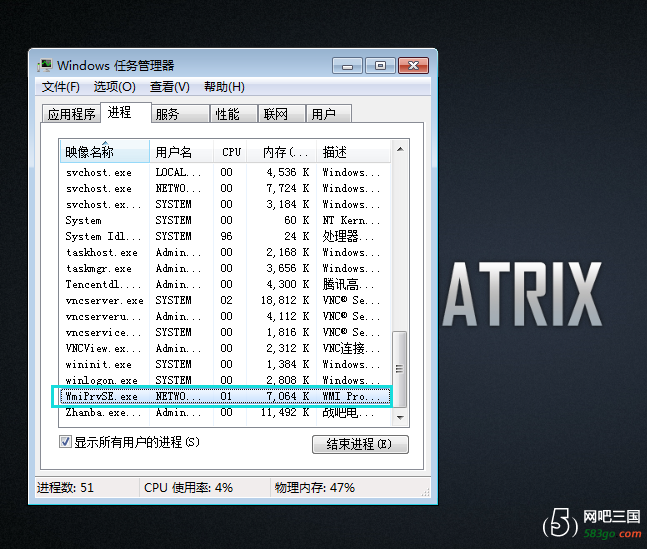Minimize the Task Manager window

point(347,66)
